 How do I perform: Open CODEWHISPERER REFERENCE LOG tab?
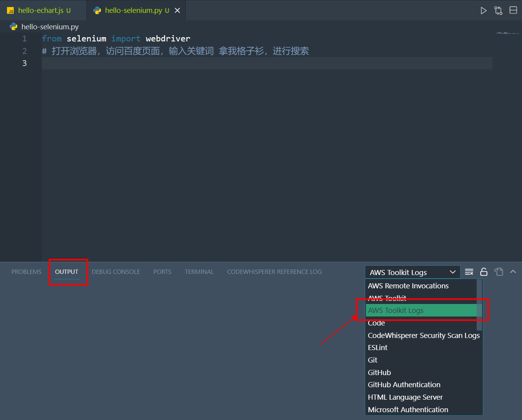pos(274,272)
